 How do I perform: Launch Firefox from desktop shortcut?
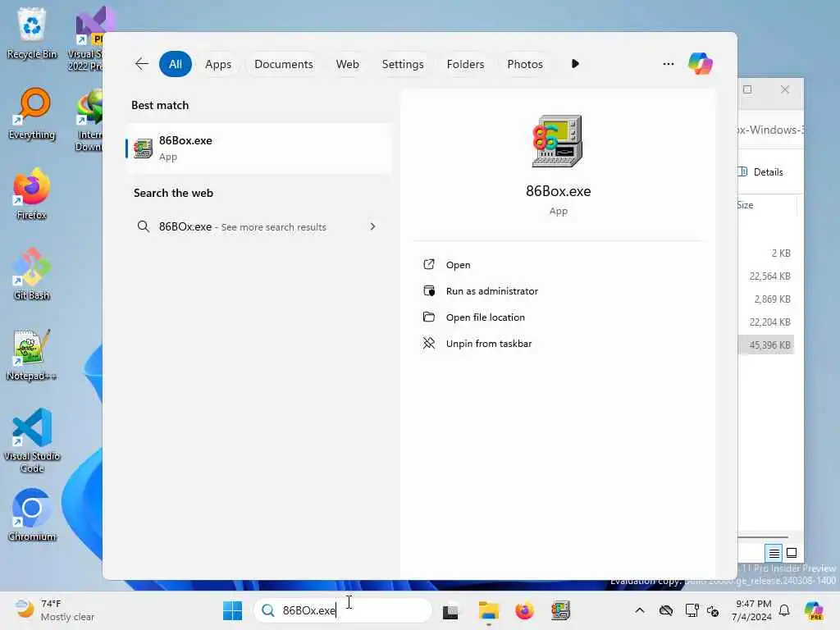click(x=32, y=194)
